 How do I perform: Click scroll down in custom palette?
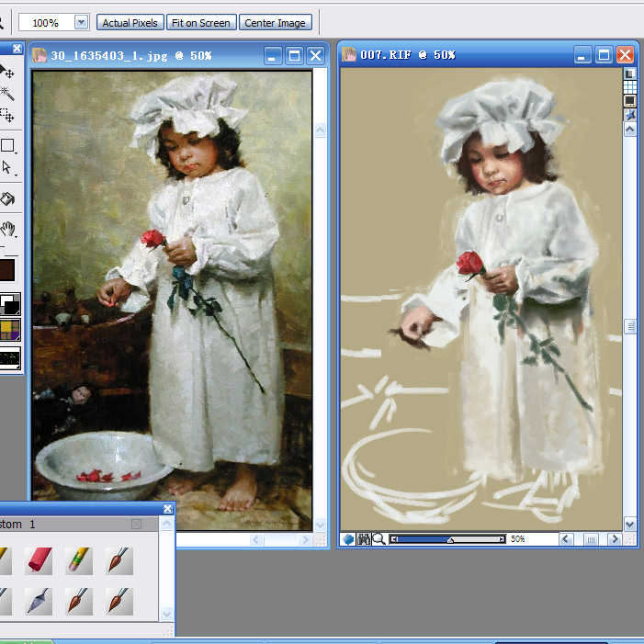click(166, 614)
